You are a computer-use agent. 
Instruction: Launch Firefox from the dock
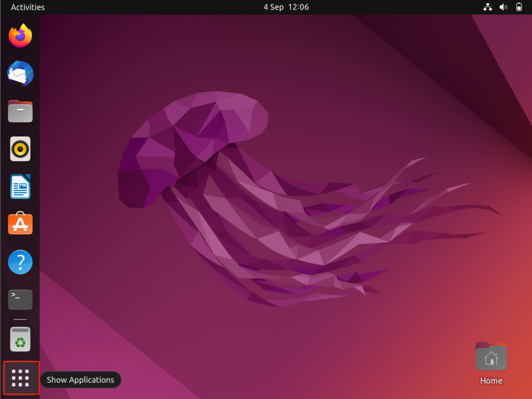tap(20, 35)
